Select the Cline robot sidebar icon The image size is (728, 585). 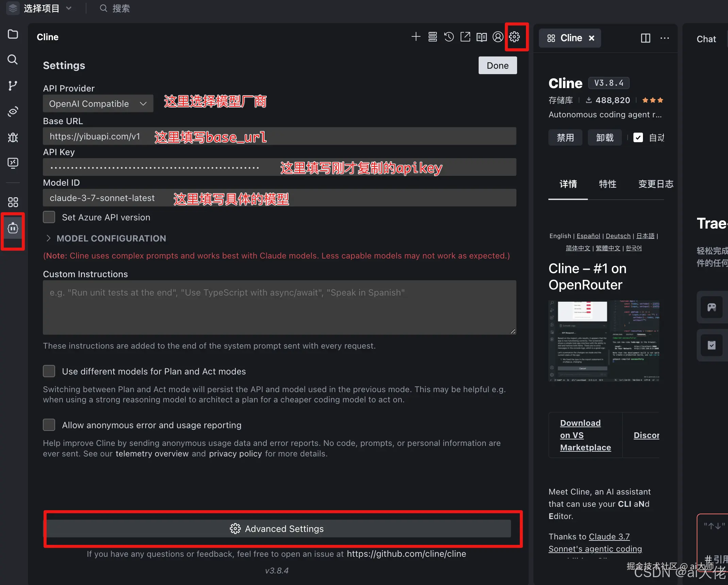(13, 228)
